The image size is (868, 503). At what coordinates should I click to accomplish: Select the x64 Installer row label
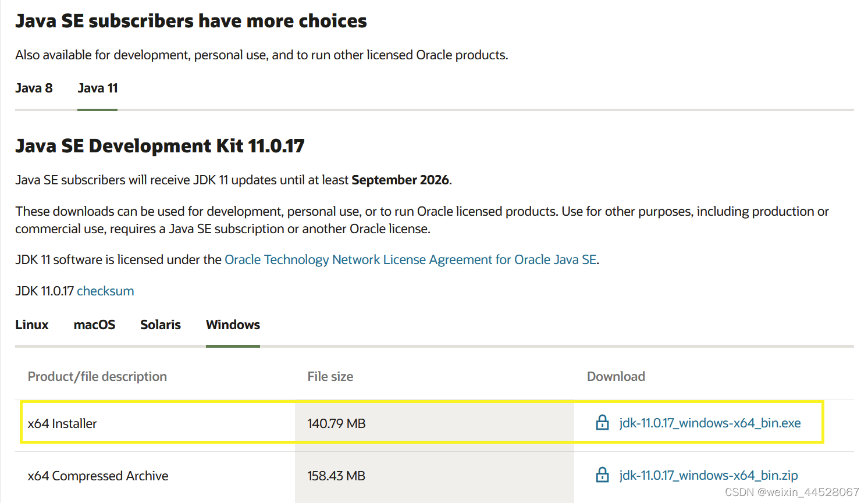coord(62,424)
